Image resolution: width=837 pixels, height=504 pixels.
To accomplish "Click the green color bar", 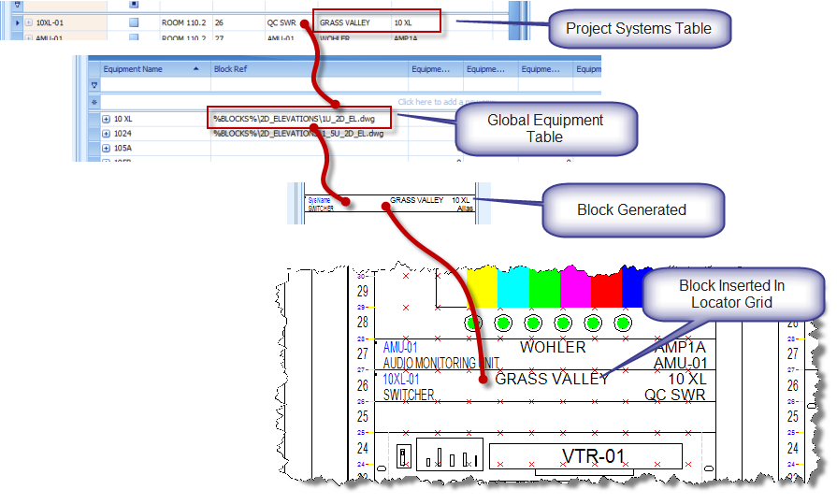I will tap(544, 287).
